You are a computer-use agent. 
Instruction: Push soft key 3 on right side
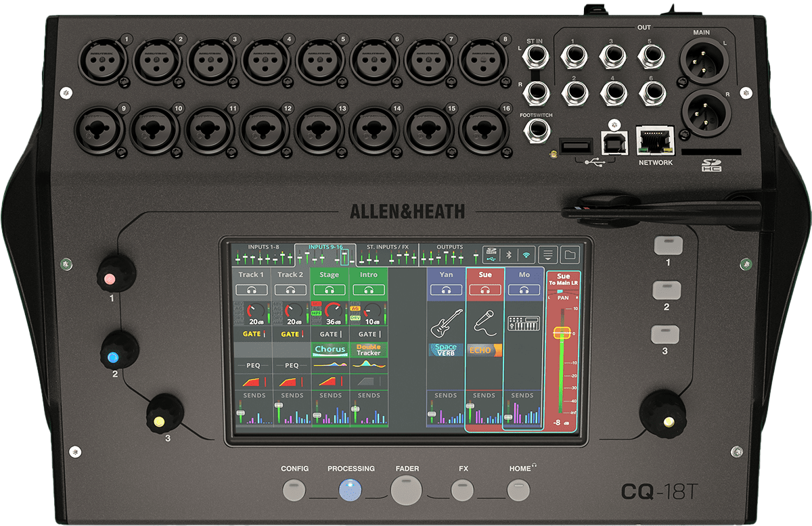tap(664, 335)
